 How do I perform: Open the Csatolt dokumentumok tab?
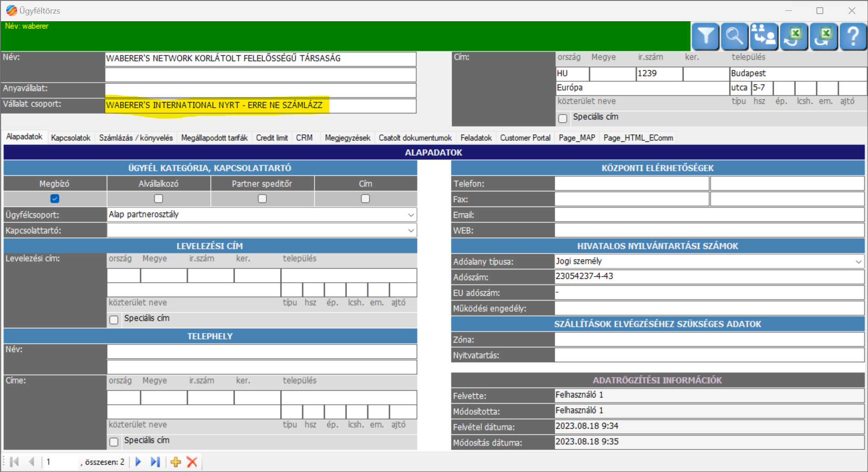(415, 137)
